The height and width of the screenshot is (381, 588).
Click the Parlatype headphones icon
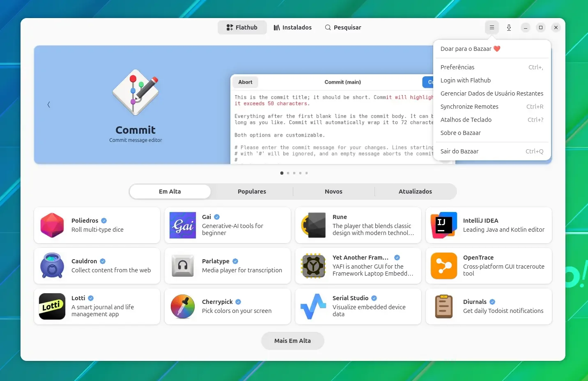click(x=183, y=266)
